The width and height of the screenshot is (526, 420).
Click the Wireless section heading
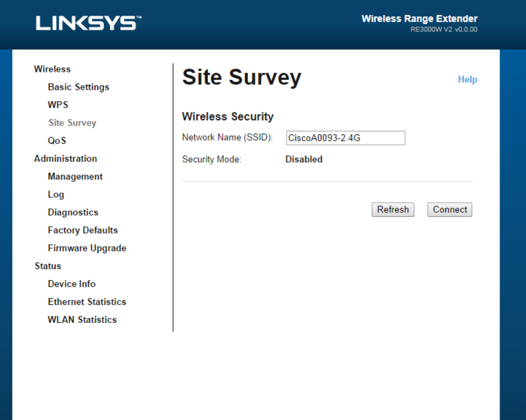coord(52,69)
